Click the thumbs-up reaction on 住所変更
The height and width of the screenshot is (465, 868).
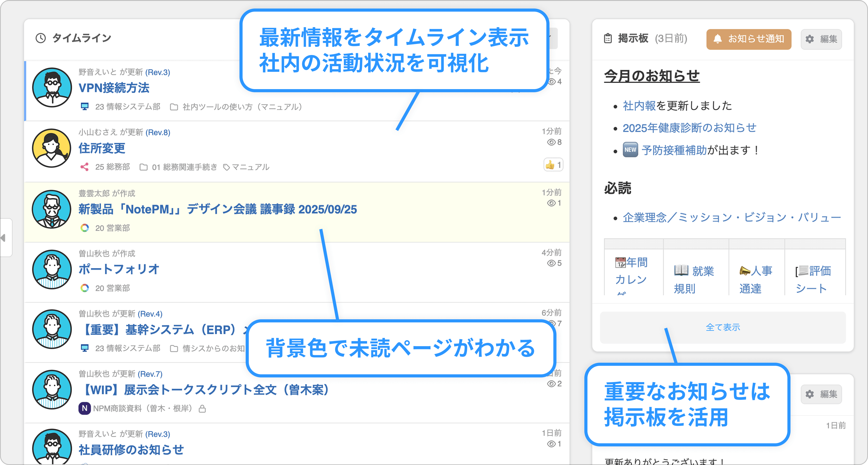coord(553,165)
